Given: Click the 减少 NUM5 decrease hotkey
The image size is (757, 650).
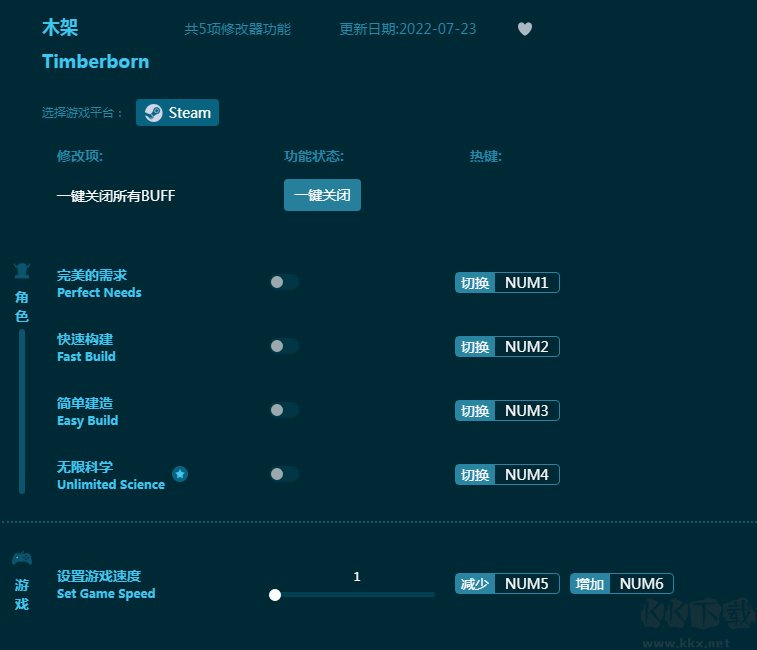Looking at the screenshot, I should 507,584.
